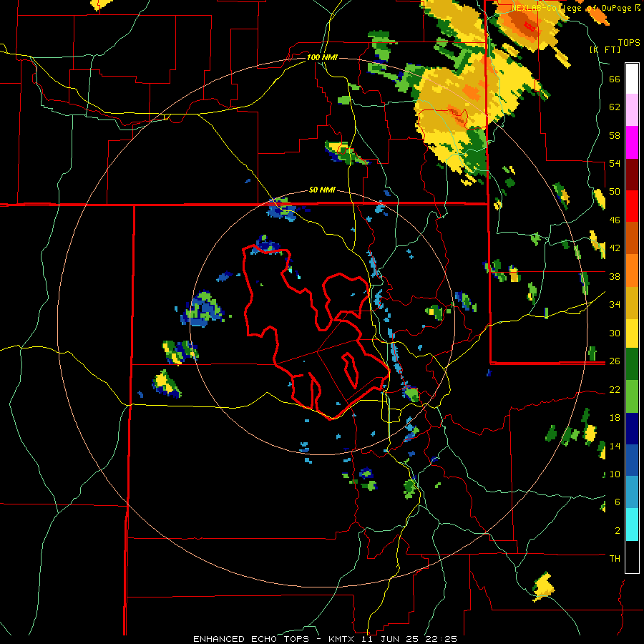Click the "38" legend value
The height and width of the screenshot is (644, 644).
click(x=615, y=276)
